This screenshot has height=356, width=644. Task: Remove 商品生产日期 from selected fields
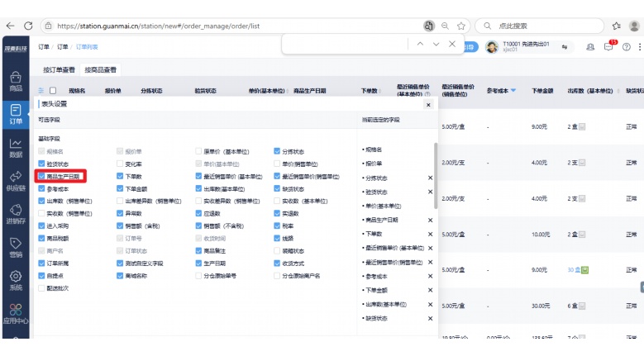pyautogui.click(x=431, y=221)
